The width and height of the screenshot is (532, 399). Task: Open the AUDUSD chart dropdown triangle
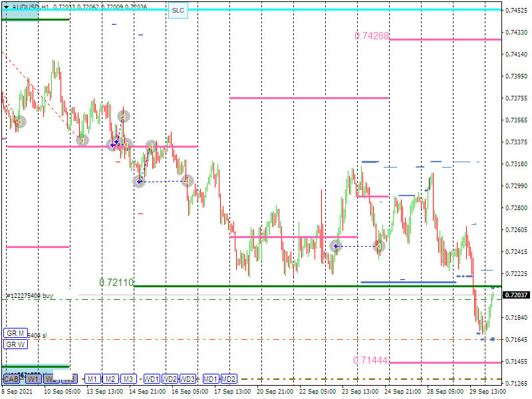pos(6,6)
